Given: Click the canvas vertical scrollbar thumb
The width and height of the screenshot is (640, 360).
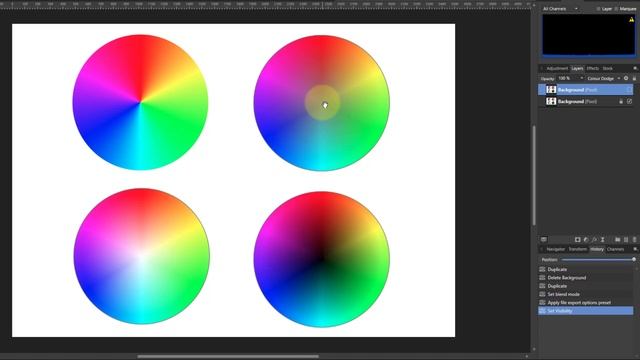Looking at the screenshot, I should point(534,176).
